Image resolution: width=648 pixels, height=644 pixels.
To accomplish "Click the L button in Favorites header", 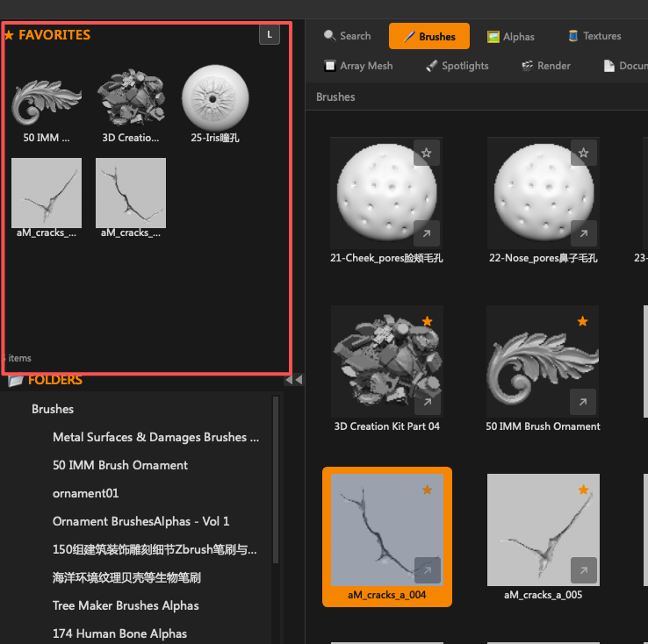I will tap(270, 35).
